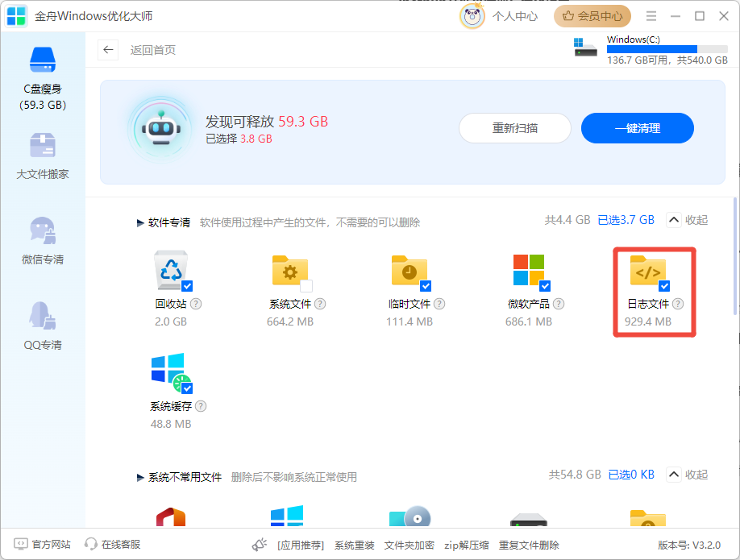Click the 一键清理 button

tap(637, 128)
